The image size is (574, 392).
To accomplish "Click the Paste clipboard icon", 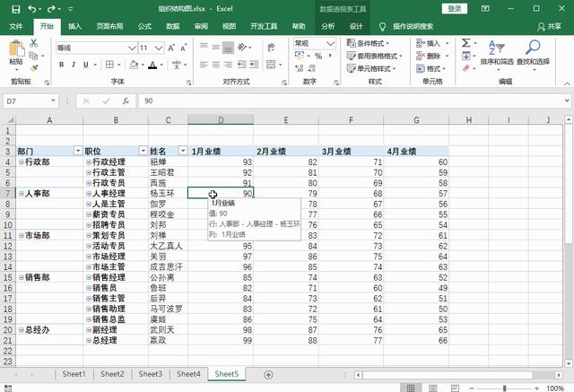I will click(x=16, y=49).
